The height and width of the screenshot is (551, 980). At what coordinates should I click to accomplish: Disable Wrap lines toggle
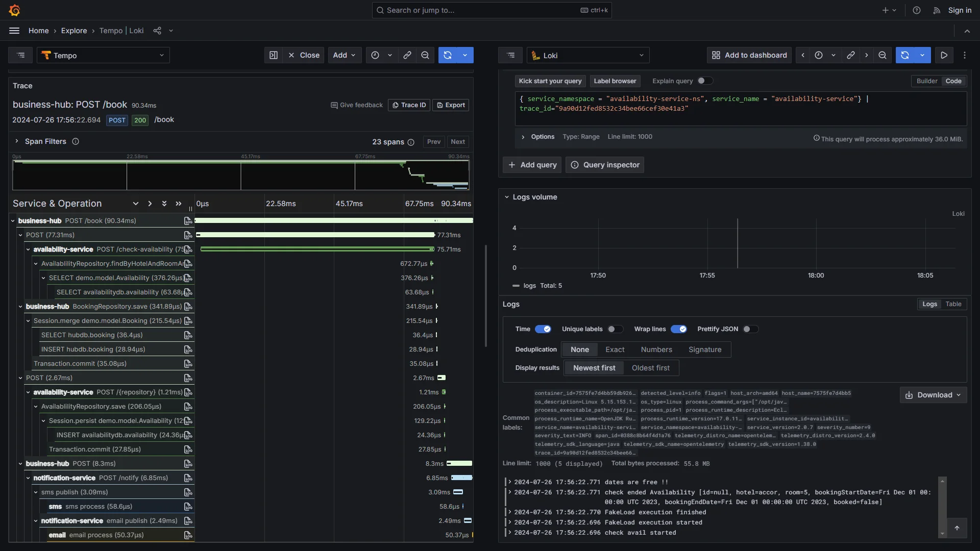pos(679,329)
